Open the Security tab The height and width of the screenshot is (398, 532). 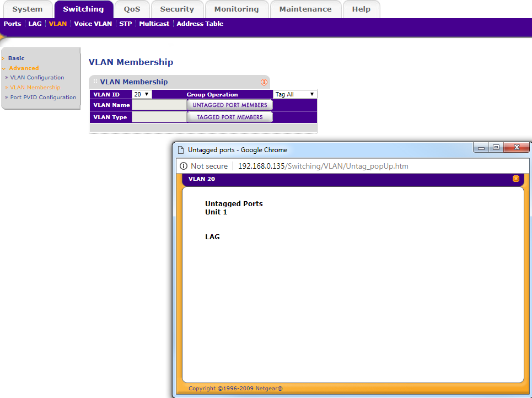coord(177,9)
